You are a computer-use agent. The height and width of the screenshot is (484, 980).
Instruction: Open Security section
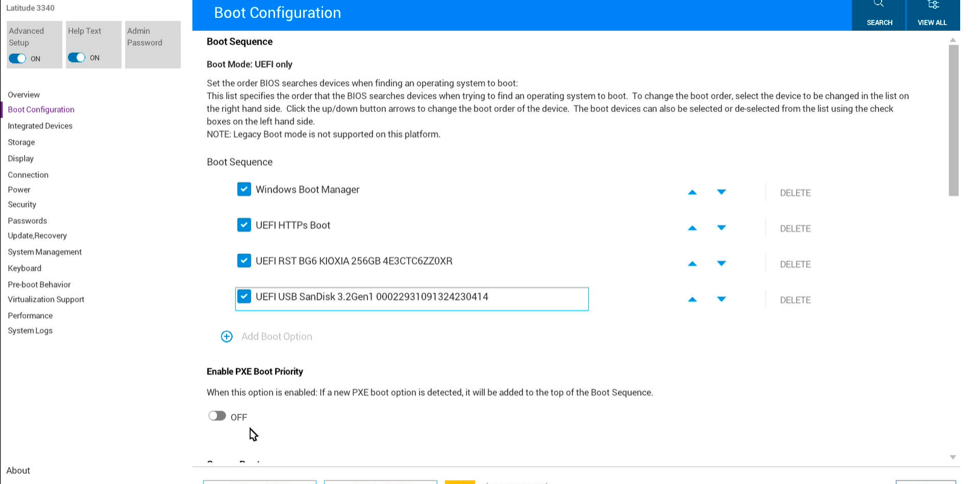(22, 204)
